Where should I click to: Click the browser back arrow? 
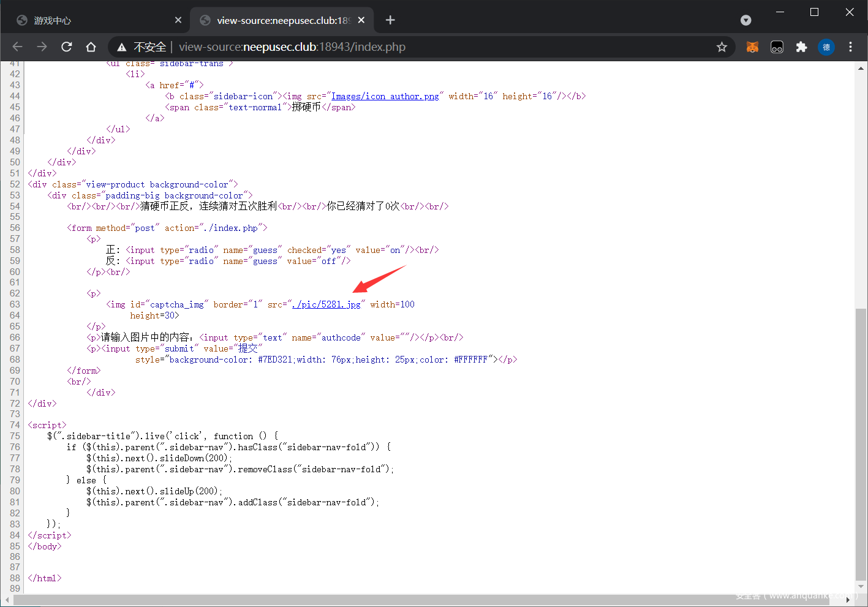[17, 47]
